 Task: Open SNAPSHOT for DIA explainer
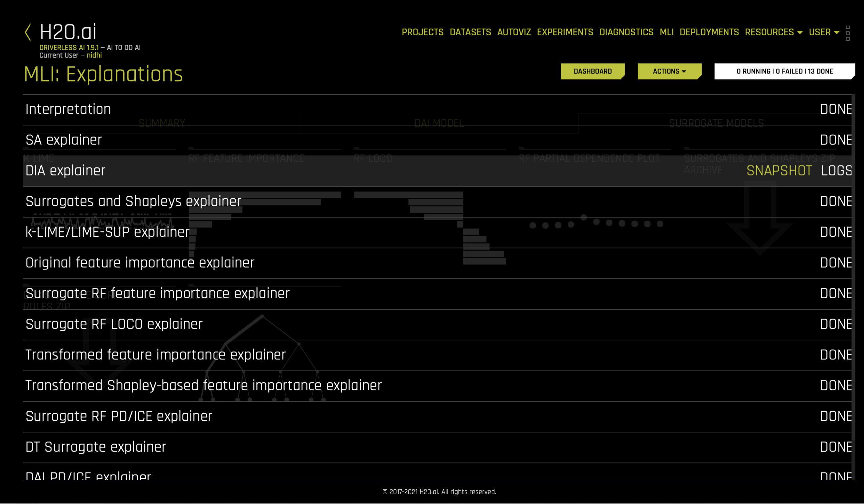click(779, 171)
